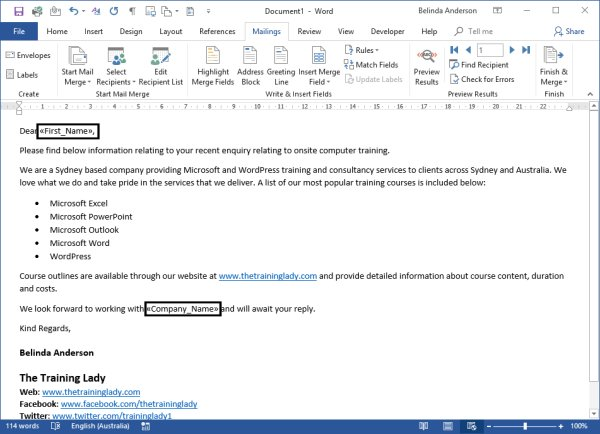Click Match Fields

371,65
